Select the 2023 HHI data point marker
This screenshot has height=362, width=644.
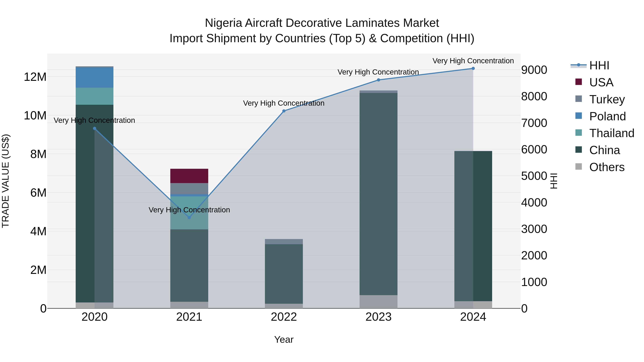tap(379, 80)
